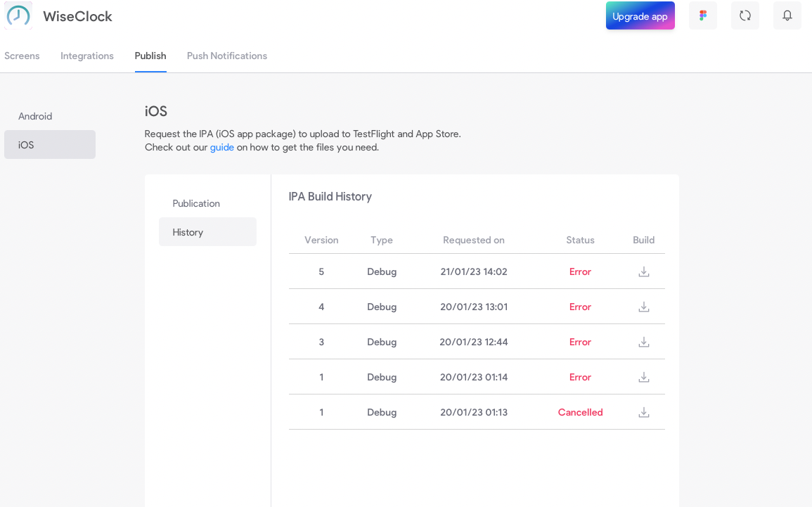Download the Cancelled build file
812x507 pixels.
644,413
